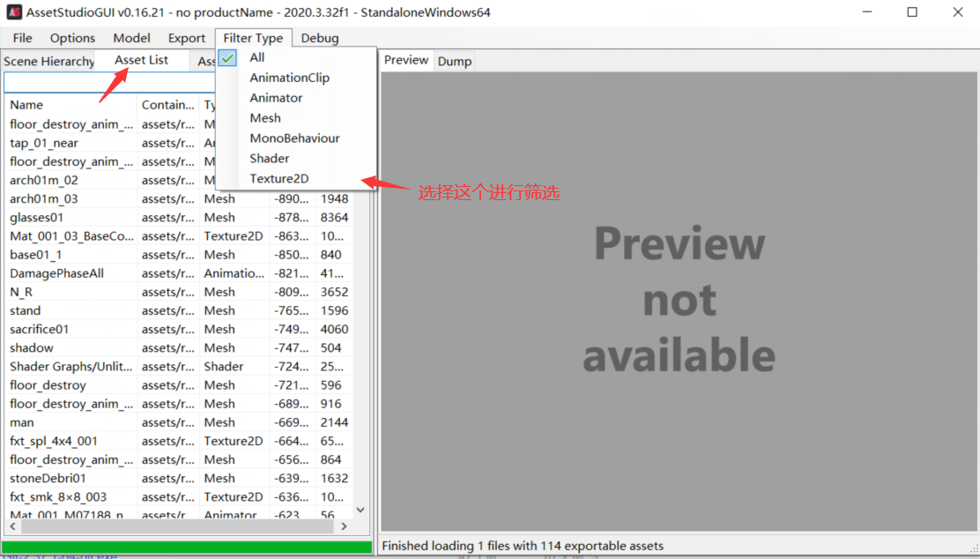
Task: Focus the asset search input field
Action: point(110,82)
